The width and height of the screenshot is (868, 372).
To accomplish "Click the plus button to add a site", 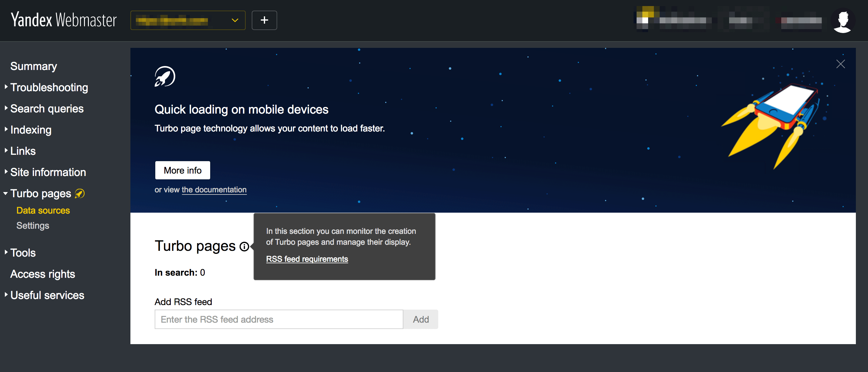I will point(264,20).
